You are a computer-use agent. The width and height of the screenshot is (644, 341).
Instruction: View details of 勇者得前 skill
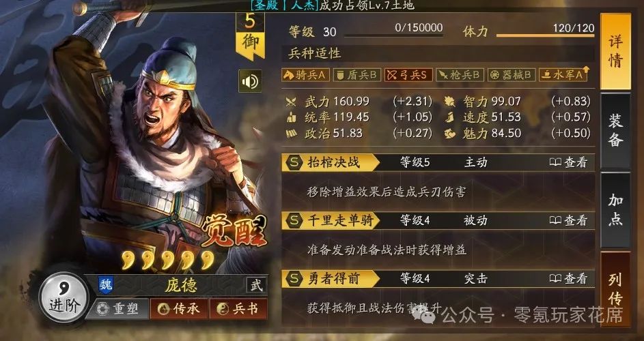tap(568, 279)
